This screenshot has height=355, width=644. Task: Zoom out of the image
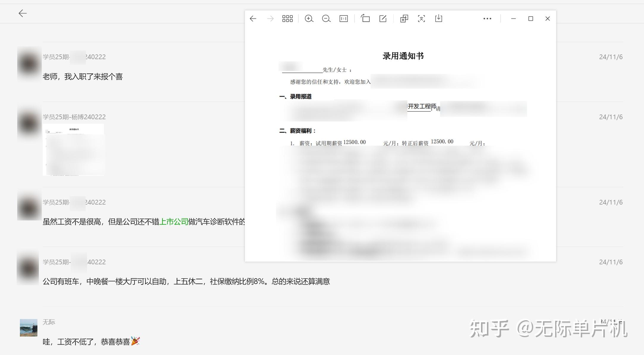tap(326, 19)
